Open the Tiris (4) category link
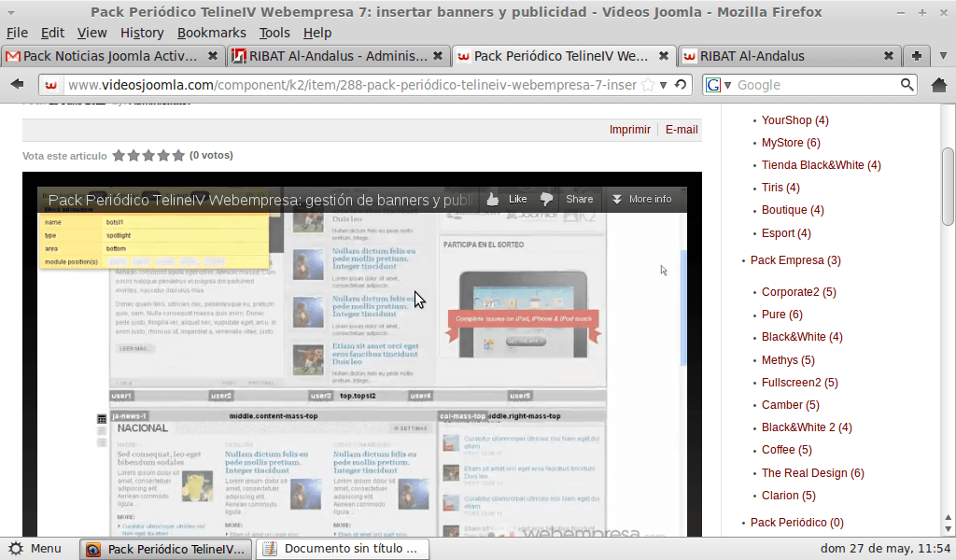The image size is (956, 560). pyautogui.click(x=780, y=188)
